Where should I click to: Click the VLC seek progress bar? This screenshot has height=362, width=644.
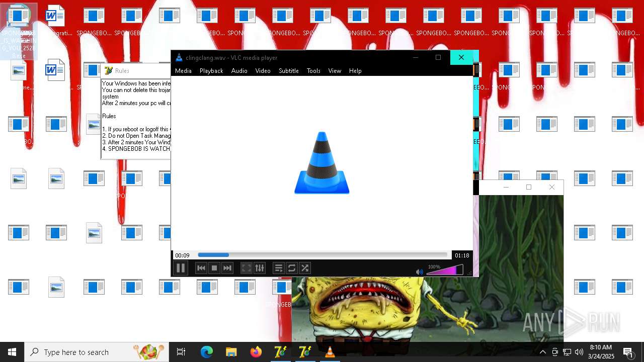(323, 255)
